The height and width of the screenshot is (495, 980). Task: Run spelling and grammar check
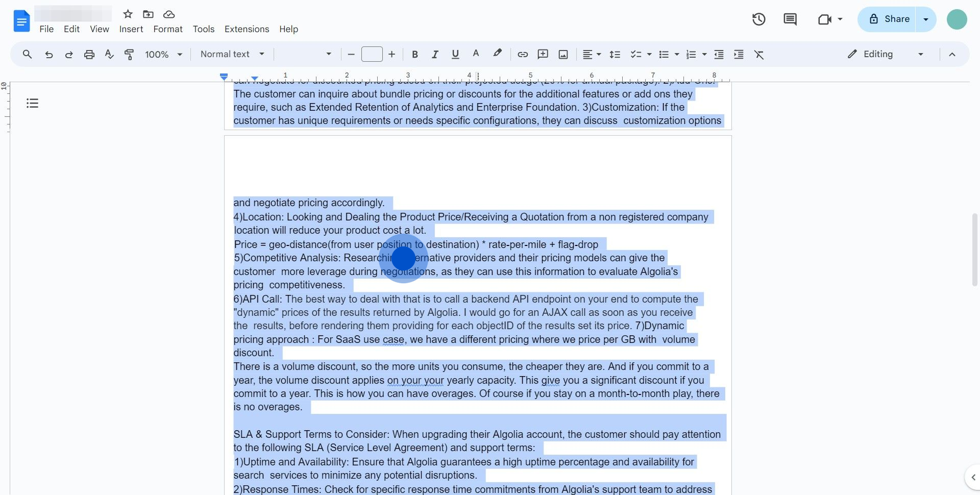coord(109,54)
